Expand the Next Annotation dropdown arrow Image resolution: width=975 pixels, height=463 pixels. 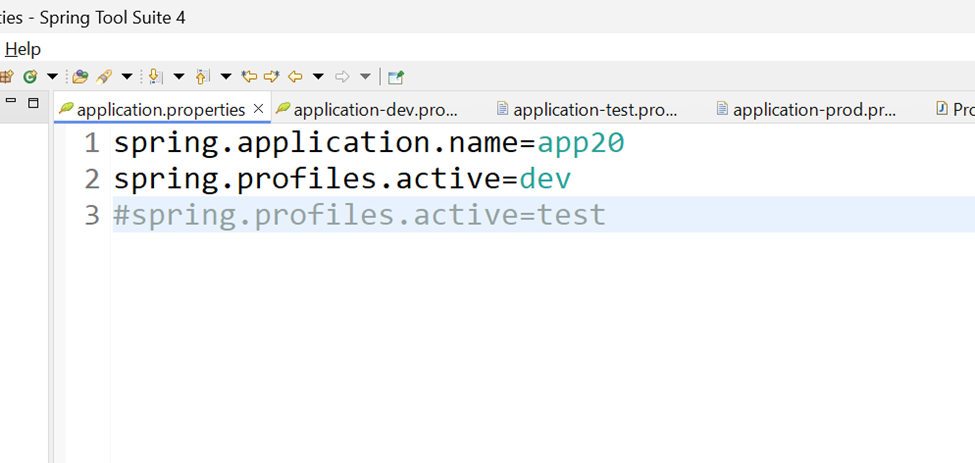tap(179, 77)
